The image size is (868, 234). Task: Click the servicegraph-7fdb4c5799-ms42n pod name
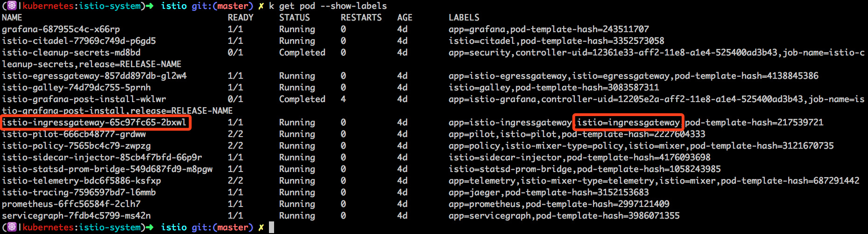(x=76, y=216)
